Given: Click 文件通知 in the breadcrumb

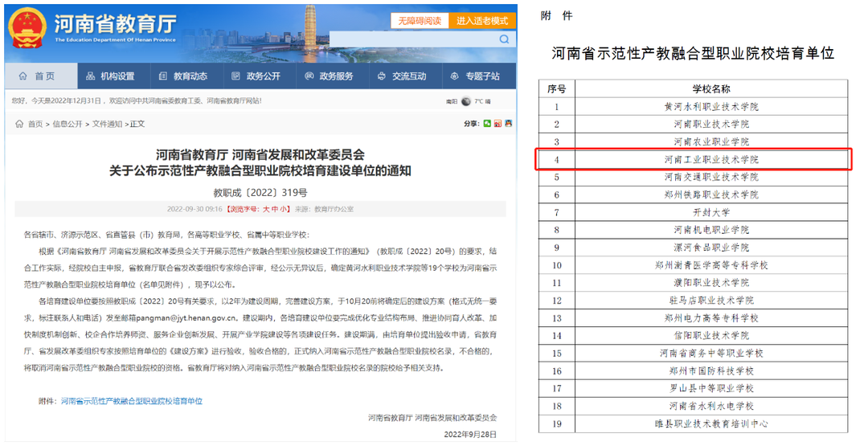Looking at the screenshot, I should [x=107, y=124].
